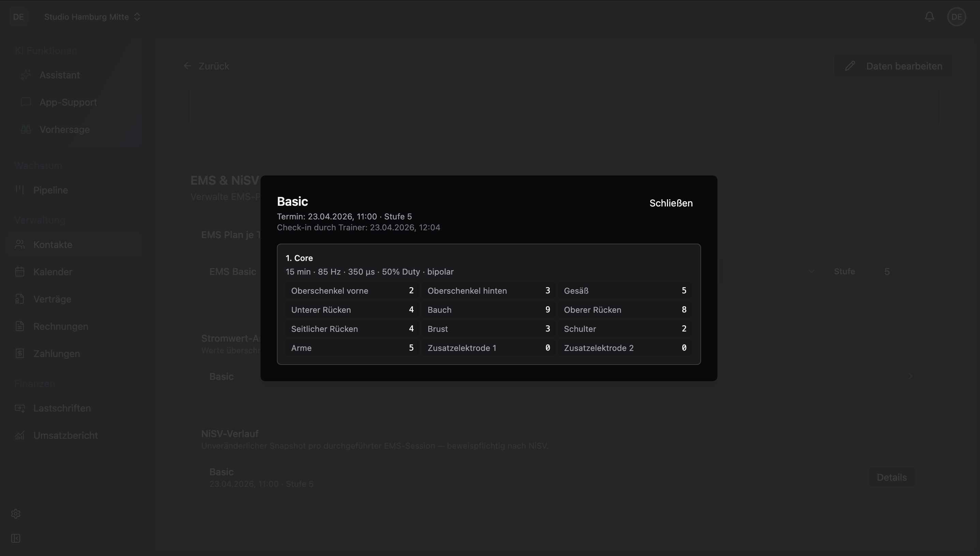Image resolution: width=980 pixels, height=556 pixels.
Task: Click the Kontakte people icon
Action: [20, 244]
